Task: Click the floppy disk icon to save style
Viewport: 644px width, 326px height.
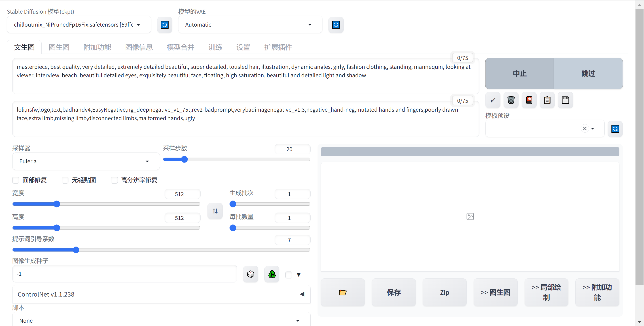Action: [565, 100]
